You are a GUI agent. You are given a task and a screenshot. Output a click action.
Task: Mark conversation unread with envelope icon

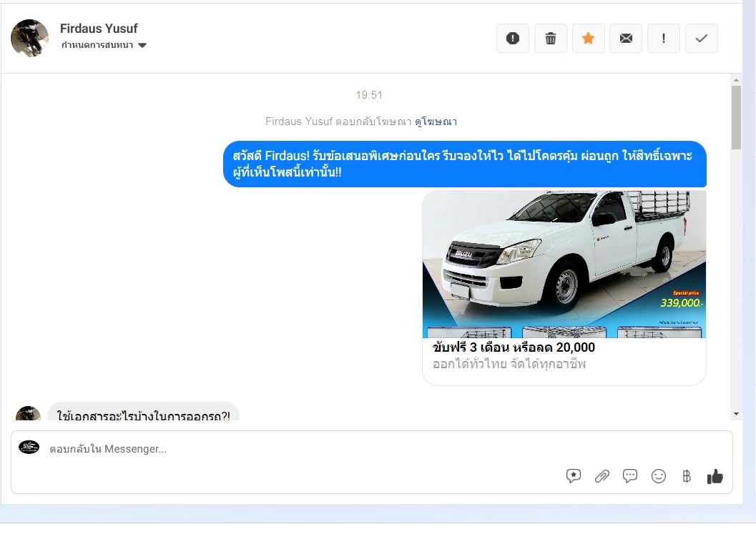click(x=626, y=39)
